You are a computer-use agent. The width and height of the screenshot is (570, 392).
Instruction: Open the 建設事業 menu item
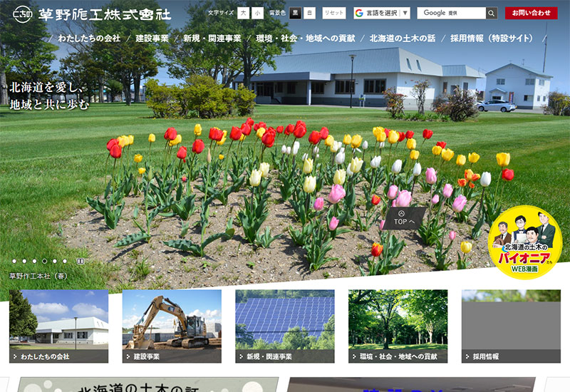pyautogui.click(x=152, y=38)
